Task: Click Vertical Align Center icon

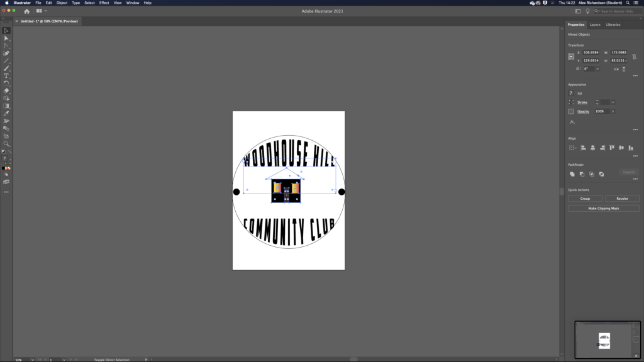Action: pos(621,148)
